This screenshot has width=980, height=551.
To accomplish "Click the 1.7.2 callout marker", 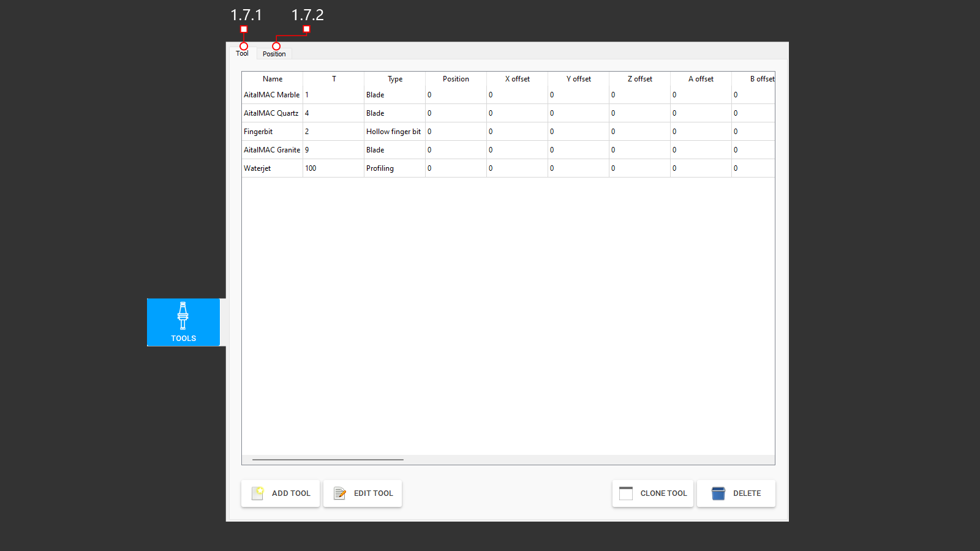I will [306, 29].
